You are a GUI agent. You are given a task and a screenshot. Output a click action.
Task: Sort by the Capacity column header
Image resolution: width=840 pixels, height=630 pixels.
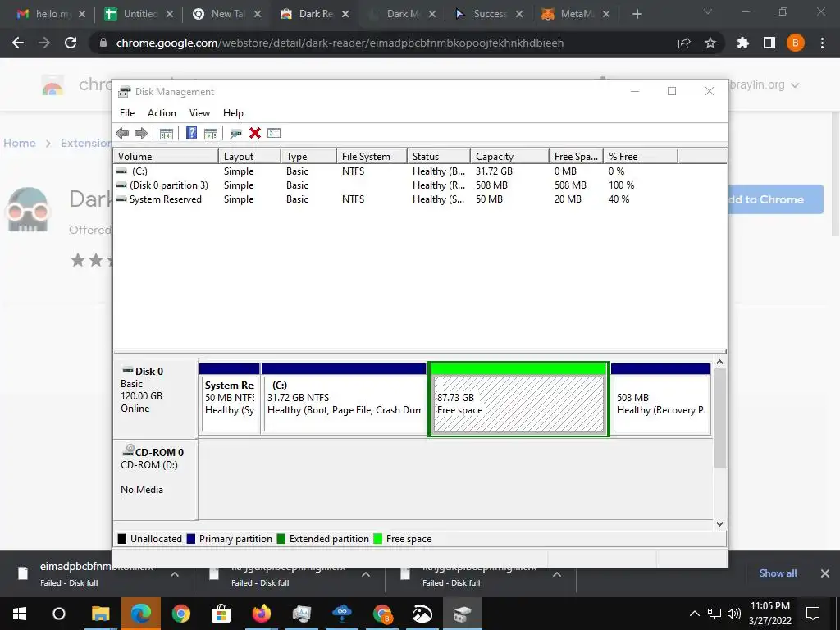(509, 157)
